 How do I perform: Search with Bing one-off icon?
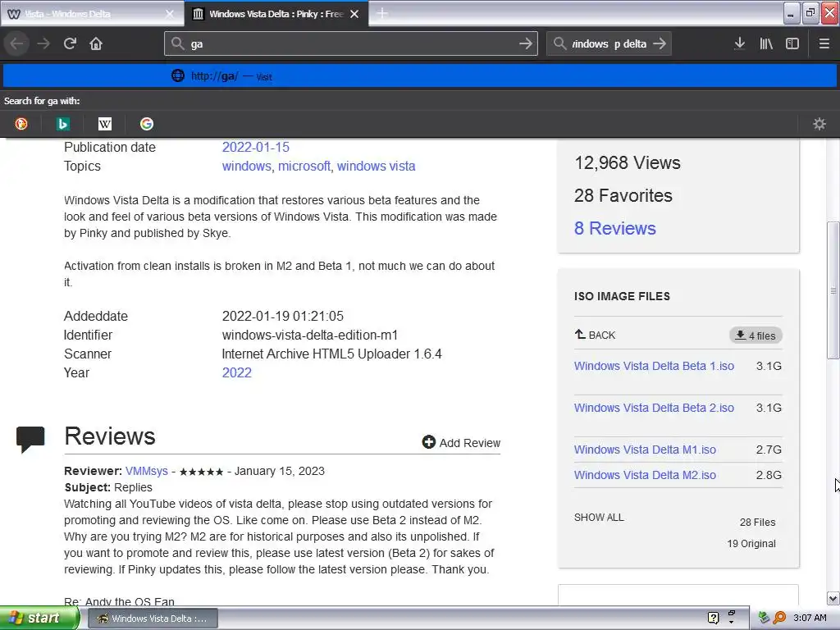pyautogui.click(x=62, y=124)
